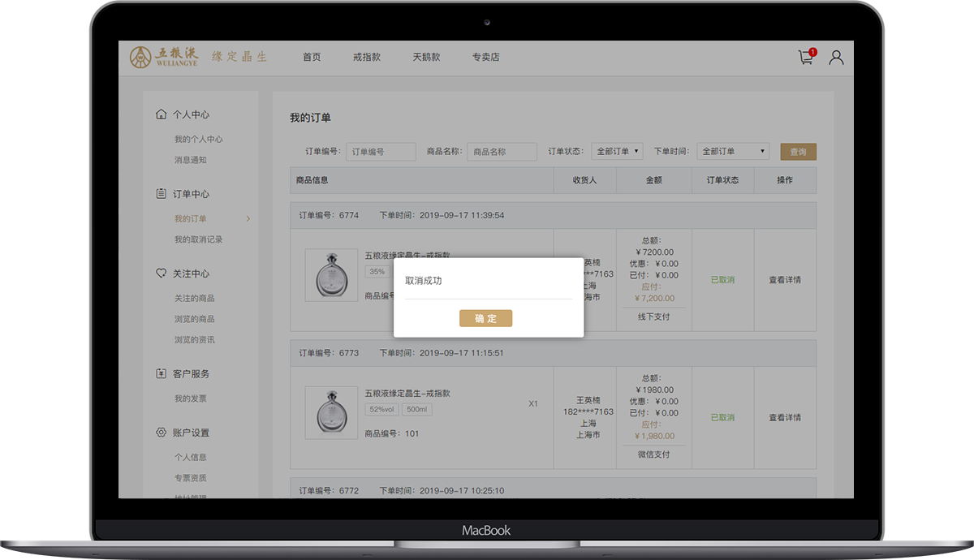Open the 戒指款 nav item
Image resolution: width=974 pixels, height=560 pixels.
(367, 58)
